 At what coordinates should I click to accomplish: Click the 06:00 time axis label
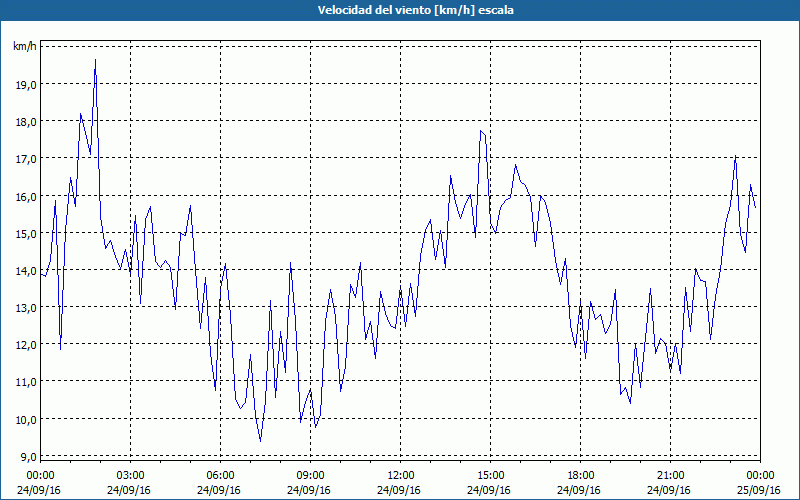220,476
